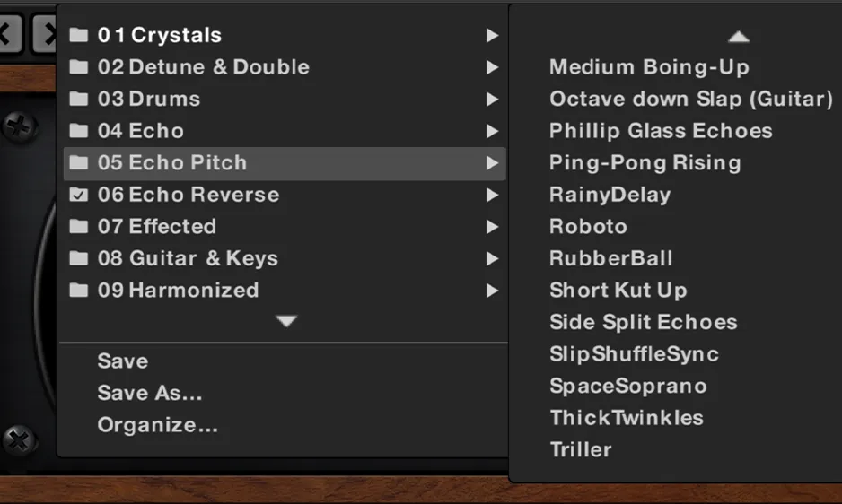Image resolution: width=842 pixels, height=504 pixels.
Task: Expand the 04 Echo submenu arrow
Action: [x=492, y=131]
